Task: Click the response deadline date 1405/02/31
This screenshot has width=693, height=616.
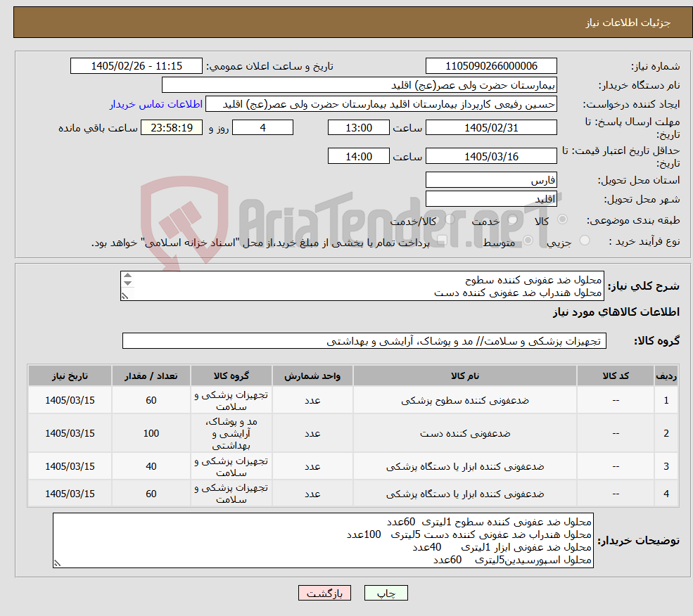Action: (x=491, y=128)
